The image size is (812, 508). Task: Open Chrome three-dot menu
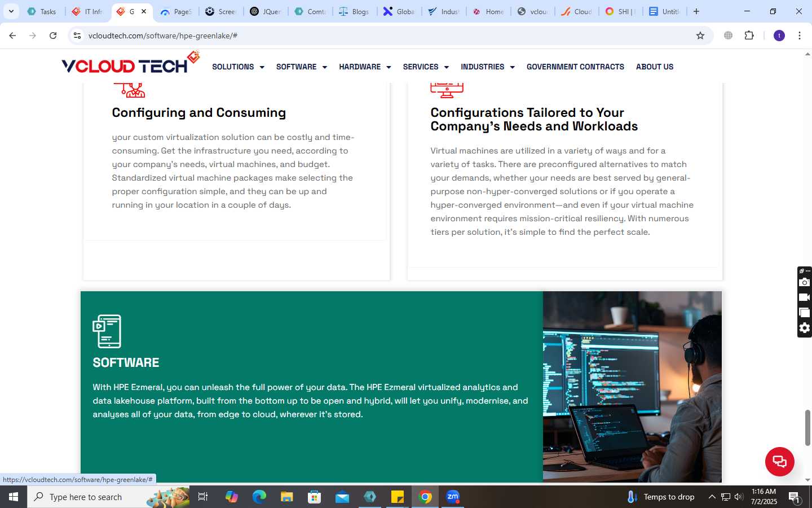click(800, 36)
